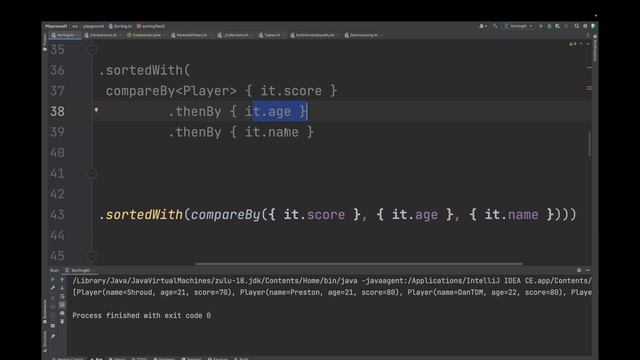640x360 pixels.
Task: Click 'it.score' inside compareBy on line 43
Action: coord(314,215)
